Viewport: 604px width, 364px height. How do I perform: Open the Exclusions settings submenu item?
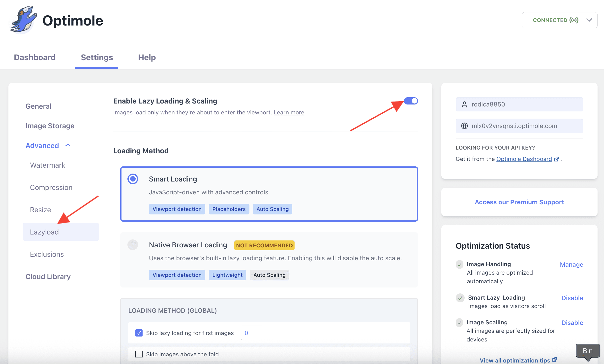click(x=47, y=254)
